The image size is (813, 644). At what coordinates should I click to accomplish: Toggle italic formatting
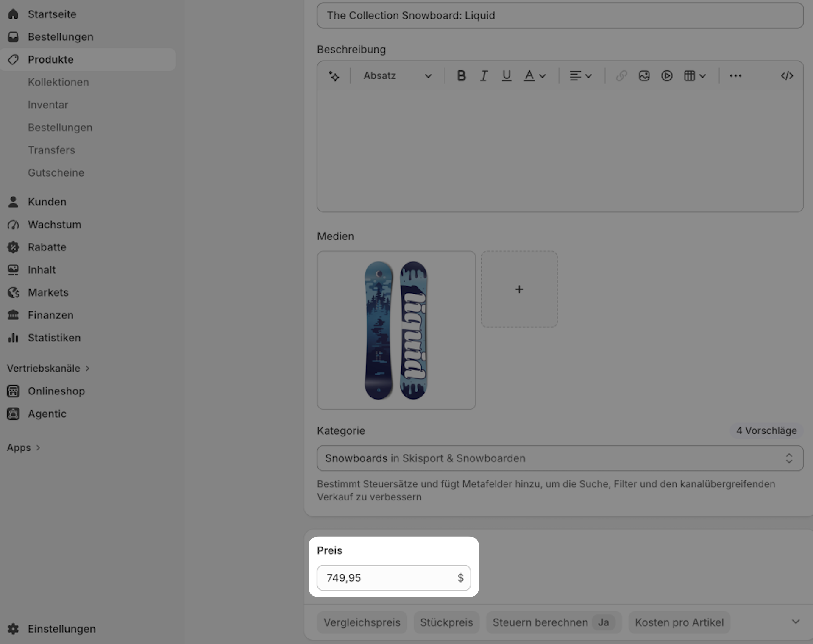[484, 76]
